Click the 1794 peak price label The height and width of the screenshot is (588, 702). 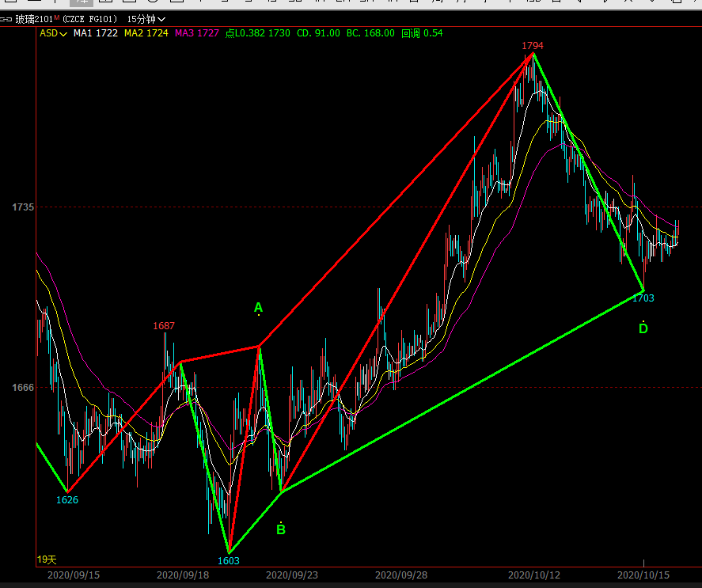tap(532, 46)
